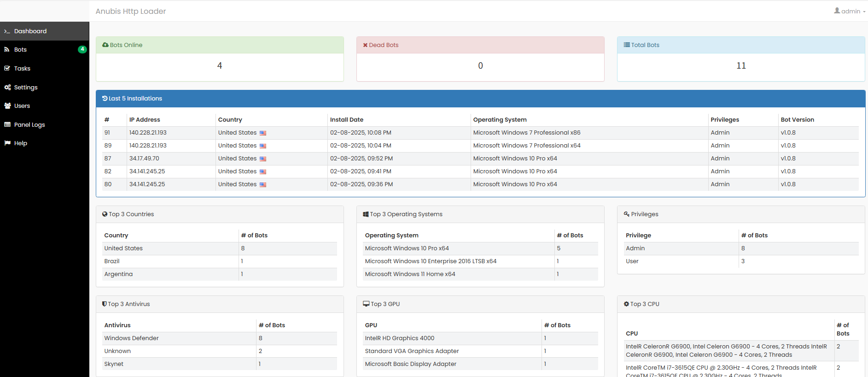Click the Top 3 Antivirus shield icon
Screen dimensions: 868x377
pos(105,304)
